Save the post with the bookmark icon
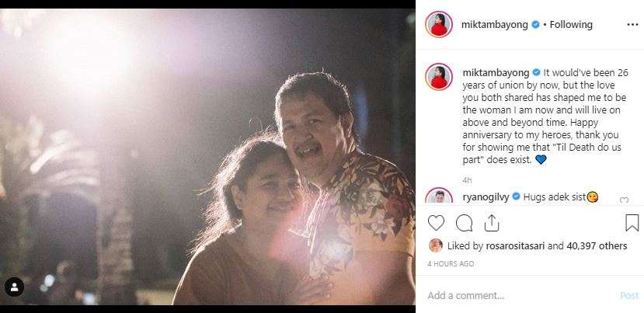The width and height of the screenshot is (644, 313). point(632,223)
